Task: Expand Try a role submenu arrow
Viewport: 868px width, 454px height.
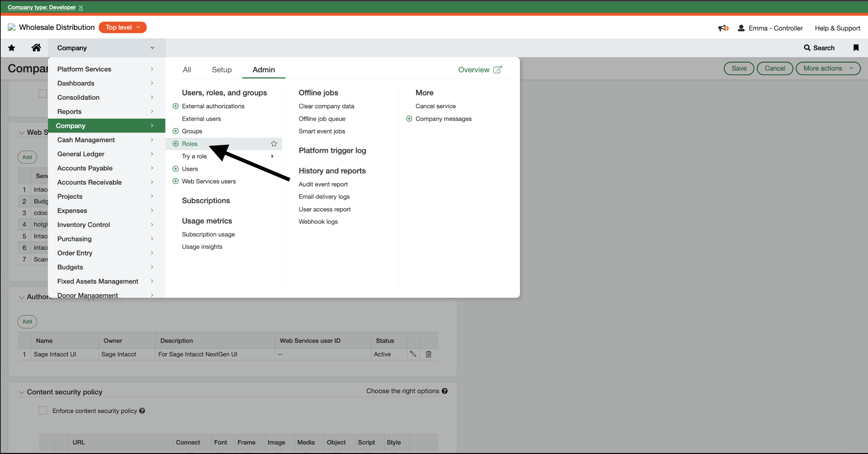Action: [272, 156]
